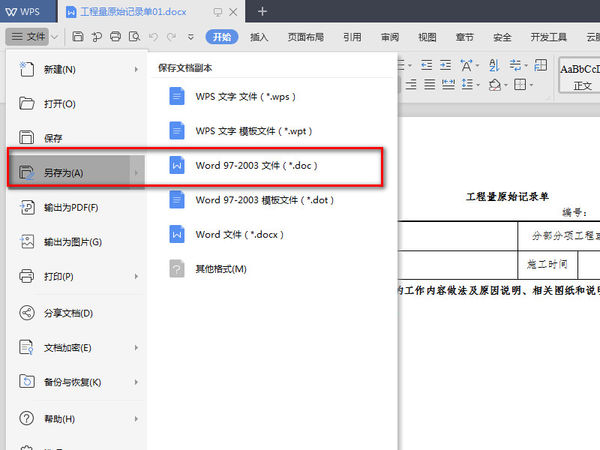This screenshot has width=600, height=450.
Task: Click the decrease indent ribbon icon
Action: (x=426, y=65)
